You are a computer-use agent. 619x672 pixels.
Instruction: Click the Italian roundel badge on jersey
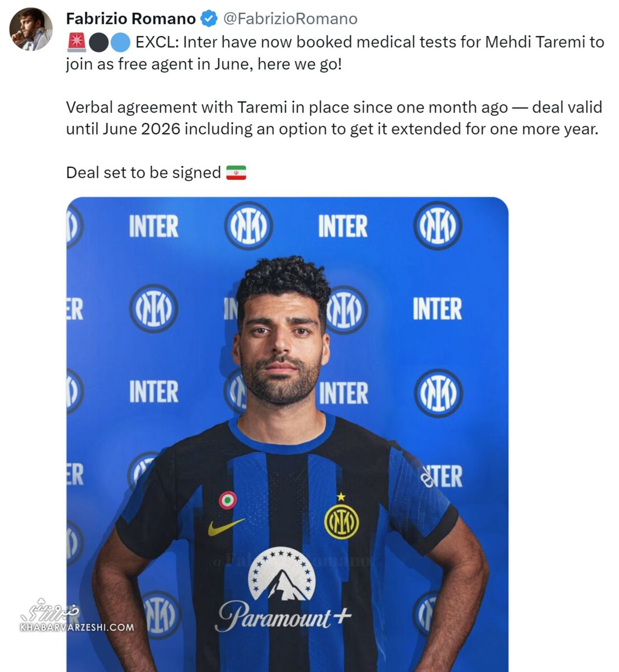(227, 500)
